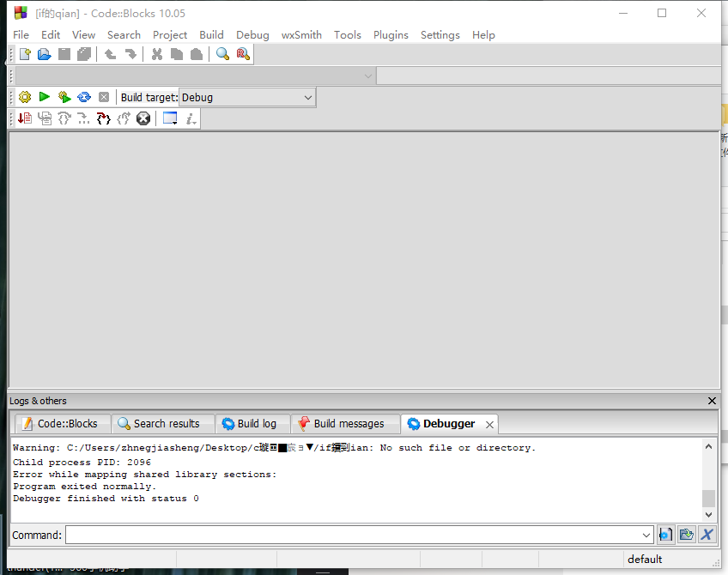Open the Build target dropdown

pos(247,98)
